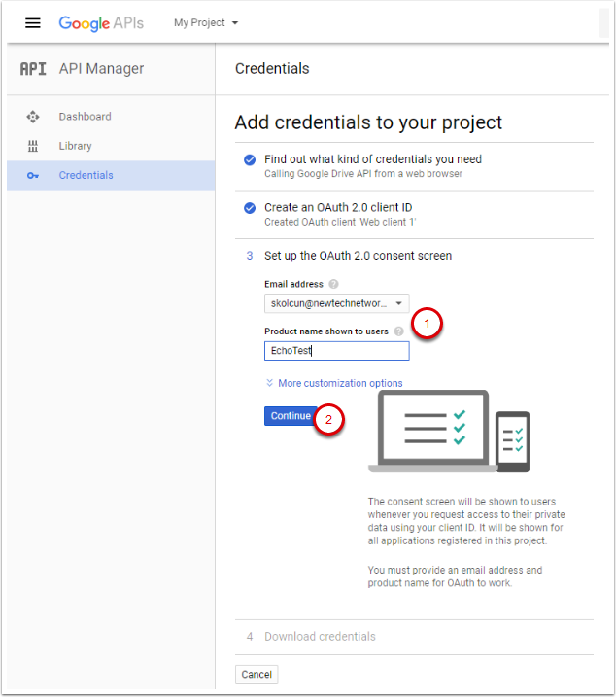
Task: Open the My Project dropdown
Action: (x=206, y=22)
